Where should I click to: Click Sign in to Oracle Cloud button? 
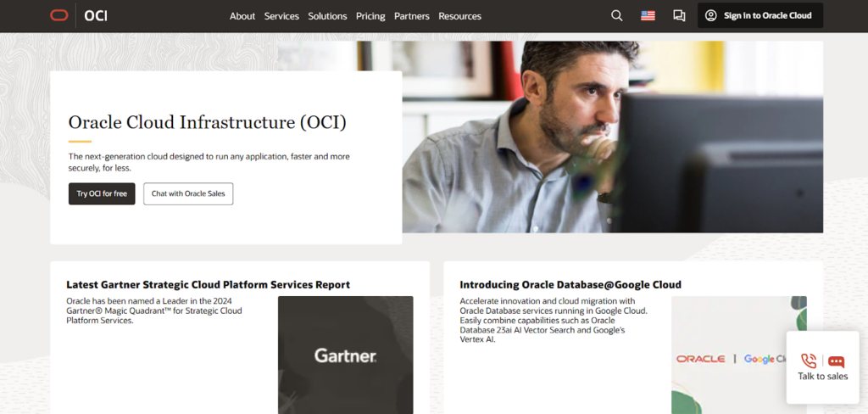coord(760,15)
